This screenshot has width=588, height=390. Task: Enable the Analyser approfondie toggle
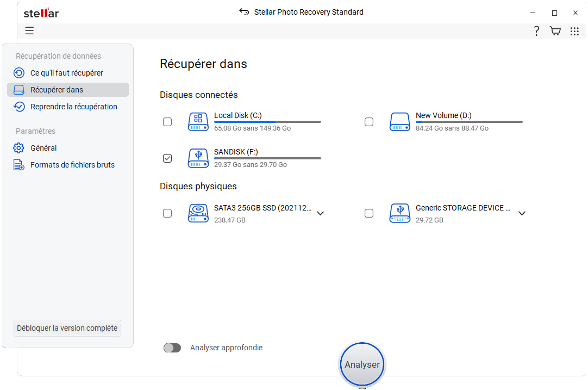pyautogui.click(x=172, y=348)
